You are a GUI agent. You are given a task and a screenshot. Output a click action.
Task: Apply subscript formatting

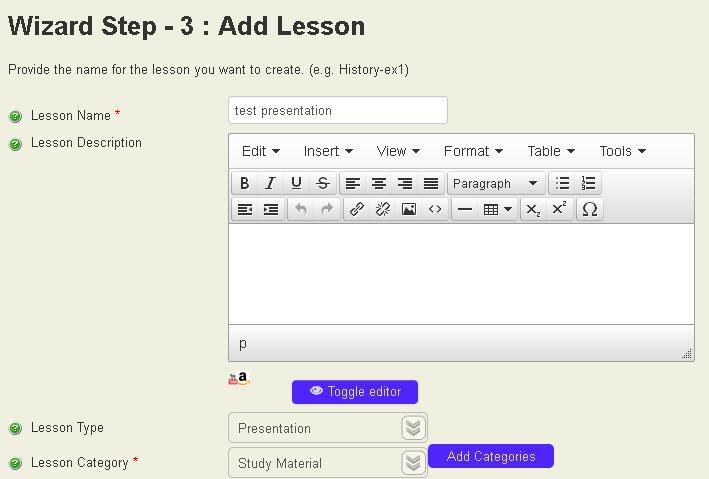[533, 209]
